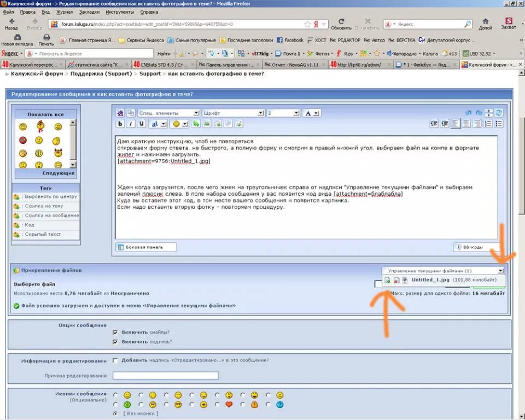The width and height of the screenshot is (525, 420).
Task: Open the Файл menu
Action: click(8, 12)
